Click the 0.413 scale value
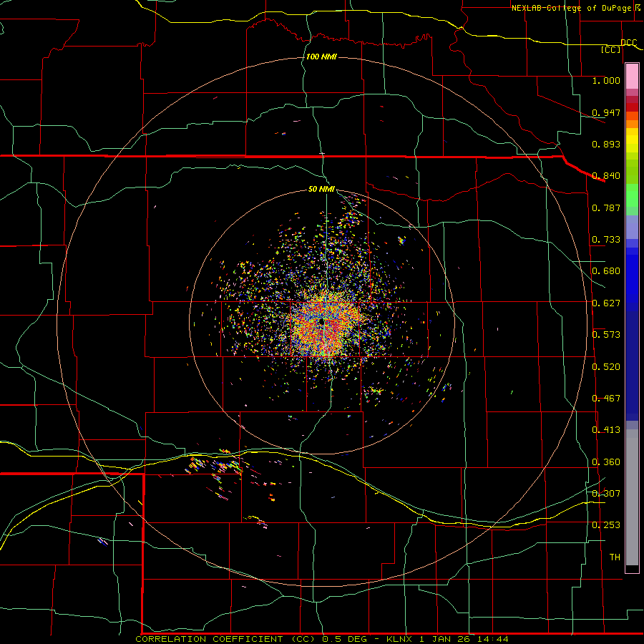This screenshot has width=644, height=644. click(606, 430)
